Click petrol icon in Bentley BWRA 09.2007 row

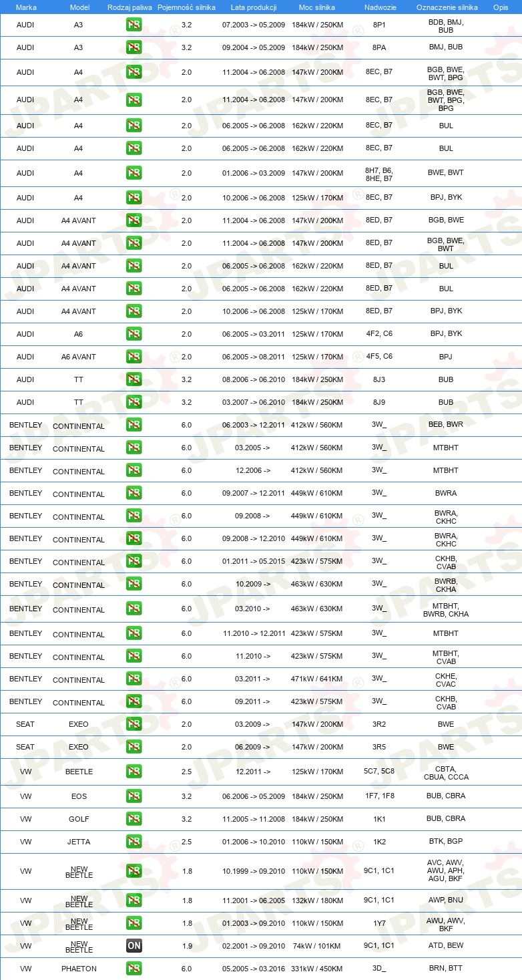134,493
